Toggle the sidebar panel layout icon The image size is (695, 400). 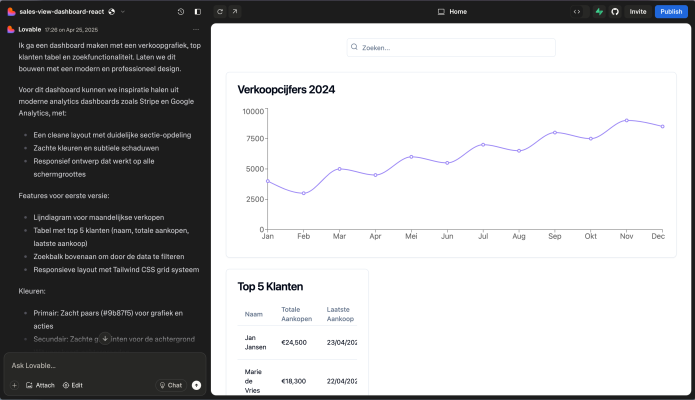tap(198, 12)
